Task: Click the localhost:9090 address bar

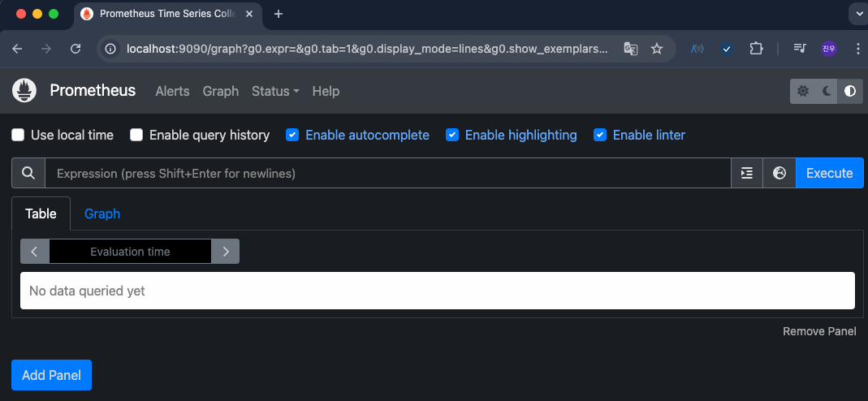Action: [x=368, y=49]
